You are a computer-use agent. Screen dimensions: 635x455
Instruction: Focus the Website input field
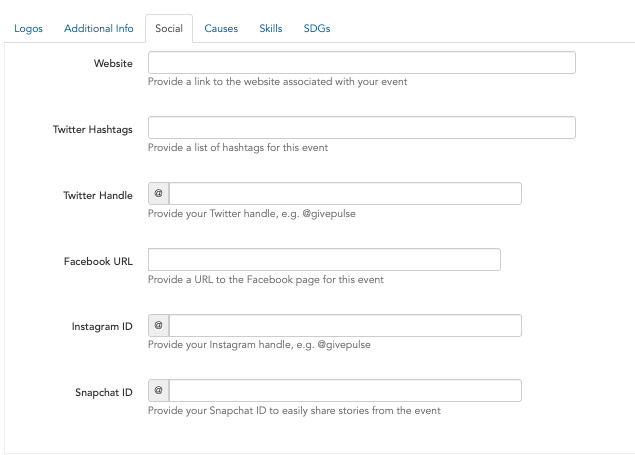(x=362, y=62)
